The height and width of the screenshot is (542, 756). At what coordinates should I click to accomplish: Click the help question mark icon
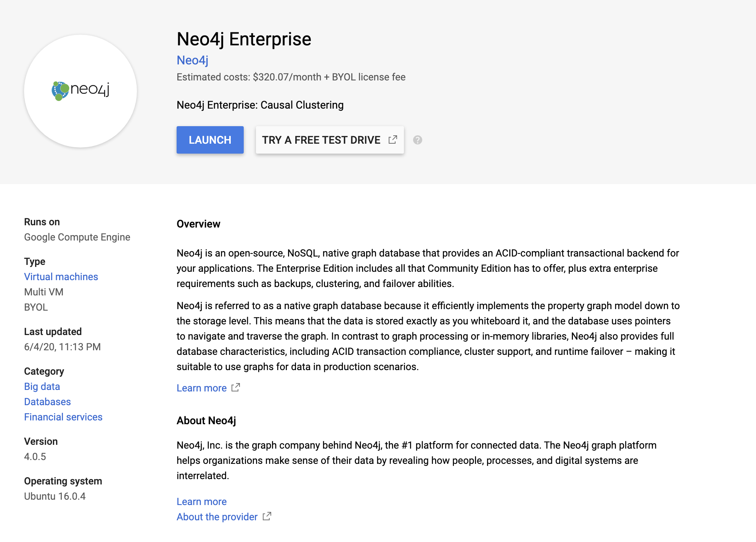(x=418, y=140)
